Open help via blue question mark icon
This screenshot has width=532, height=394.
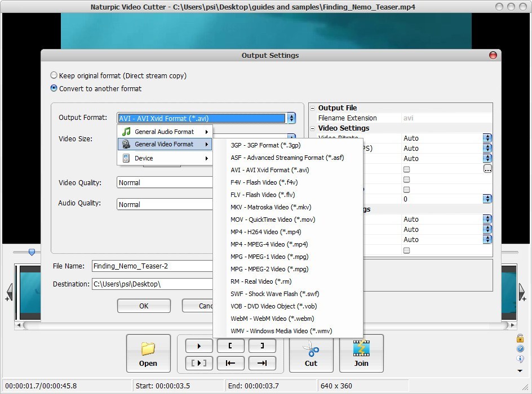pos(520,348)
